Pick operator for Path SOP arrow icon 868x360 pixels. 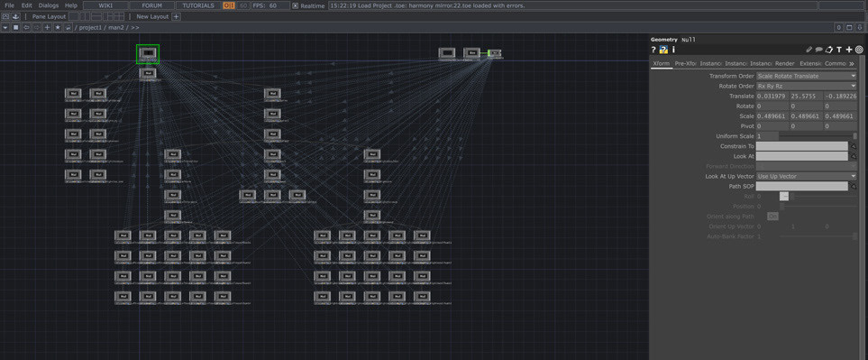(854, 187)
